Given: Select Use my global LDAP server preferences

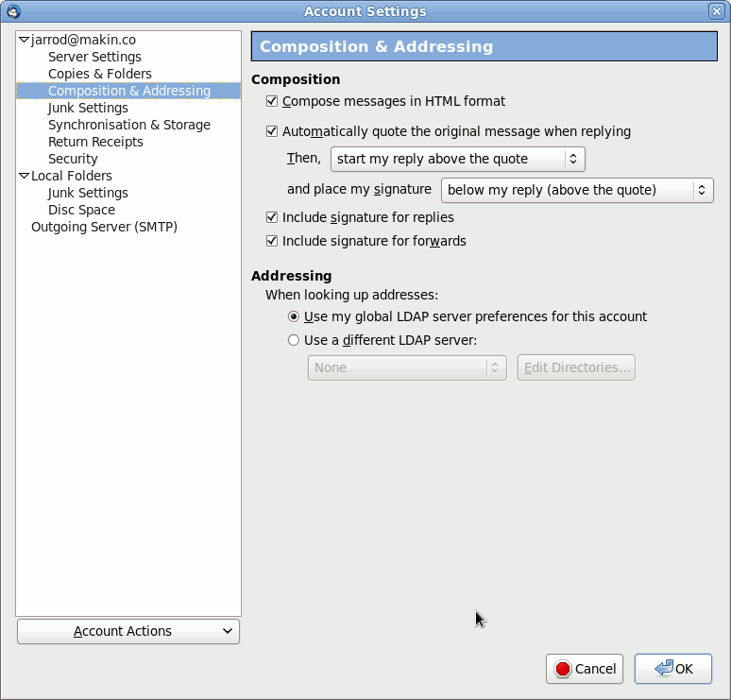Looking at the screenshot, I should click(293, 316).
